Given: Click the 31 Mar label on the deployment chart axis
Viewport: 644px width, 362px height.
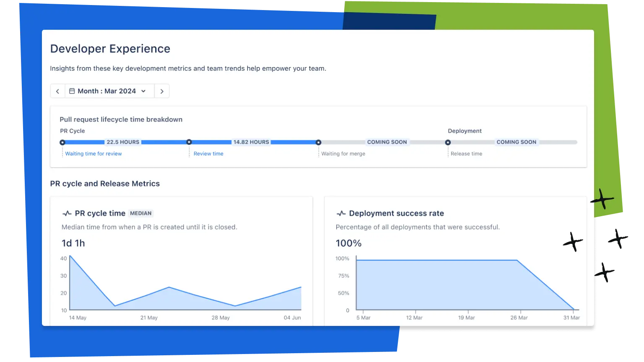Looking at the screenshot, I should click(x=571, y=318).
